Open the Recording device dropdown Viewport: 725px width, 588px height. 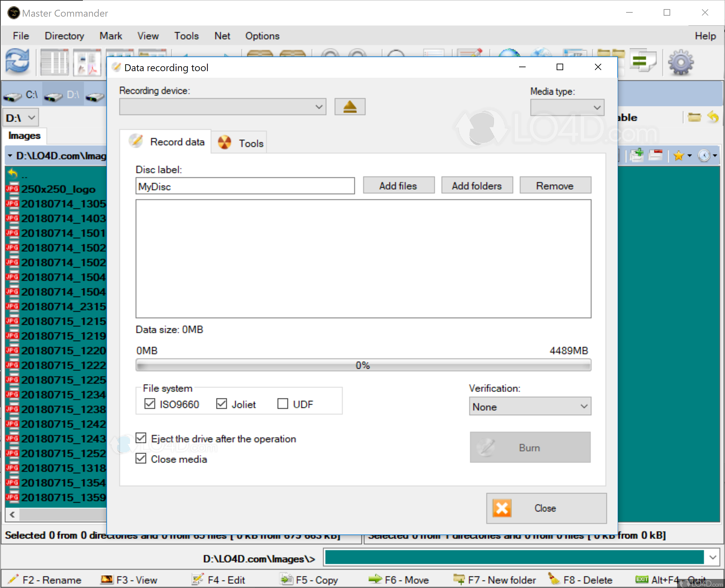(223, 107)
